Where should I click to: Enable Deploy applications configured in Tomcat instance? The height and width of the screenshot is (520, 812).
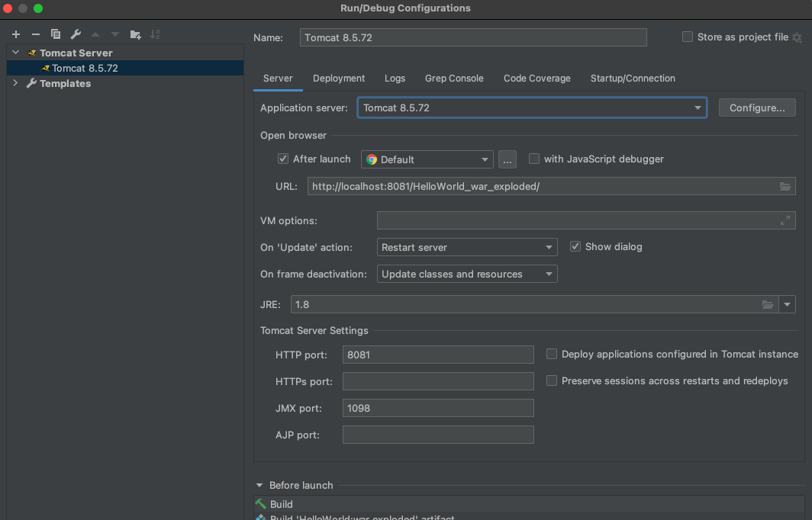tap(552, 354)
